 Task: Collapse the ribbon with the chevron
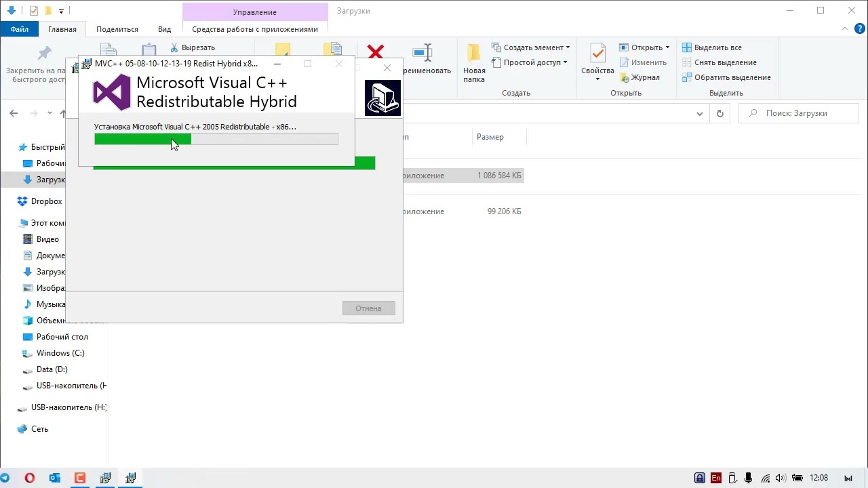click(844, 29)
